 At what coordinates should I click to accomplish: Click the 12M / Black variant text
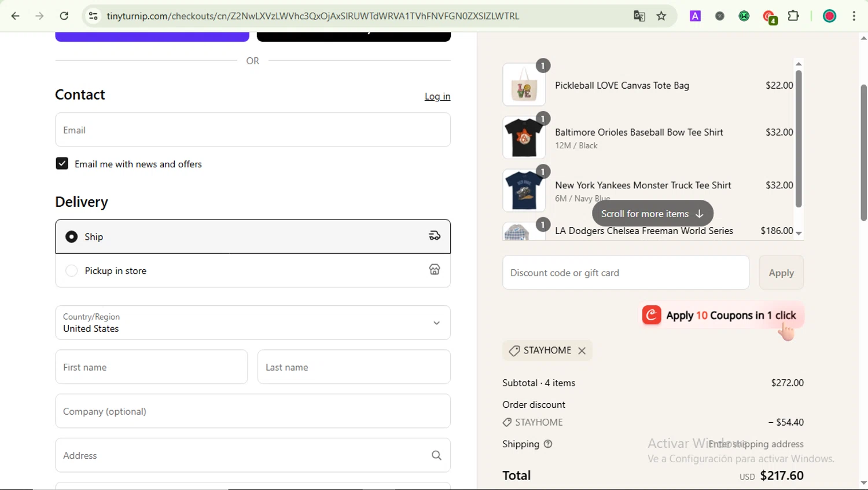pyautogui.click(x=576, y=145)
